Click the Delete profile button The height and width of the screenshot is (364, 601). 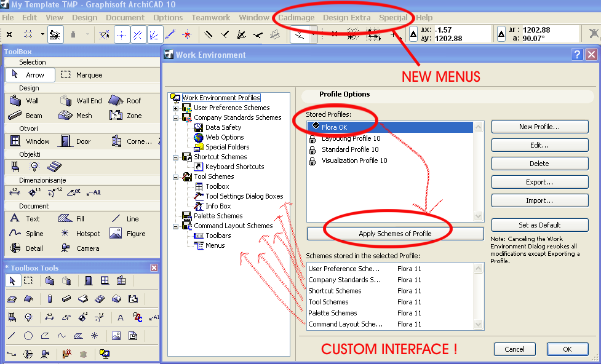[539, 164]
